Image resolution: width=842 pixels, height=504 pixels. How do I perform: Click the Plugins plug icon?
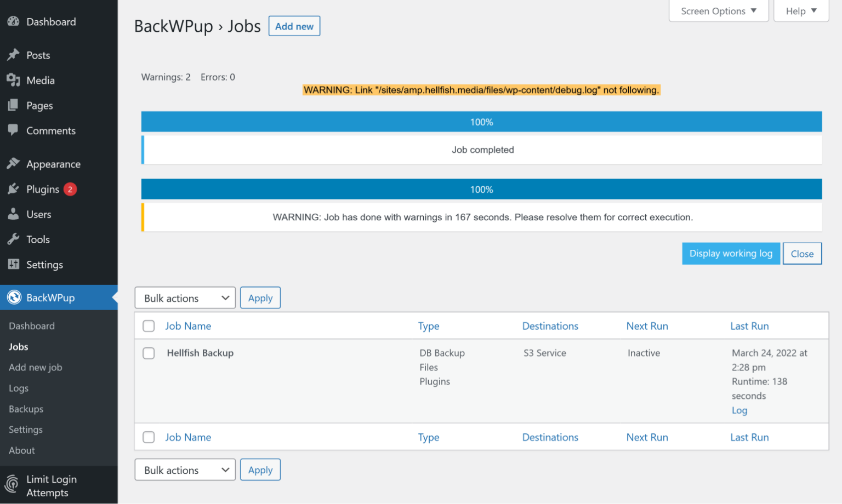[x=14, y=189]
